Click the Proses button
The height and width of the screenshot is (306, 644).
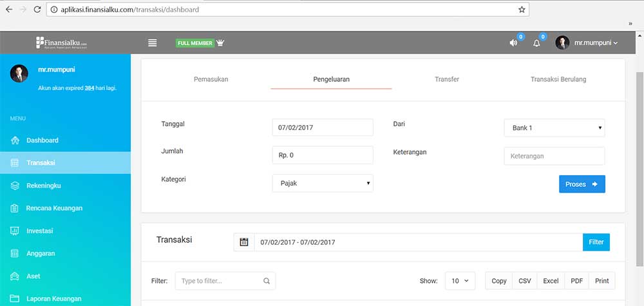pos(582,184)
